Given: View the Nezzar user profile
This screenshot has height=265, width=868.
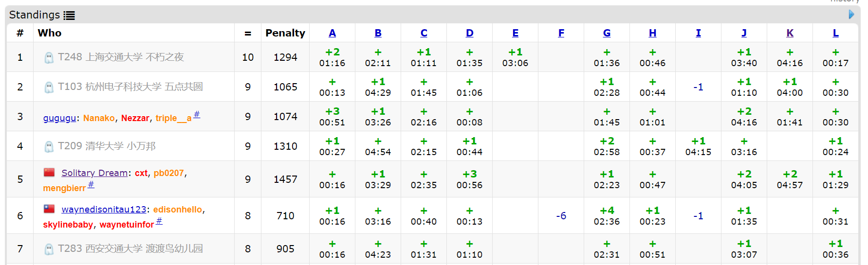Looking at the screenshot, I should 135,118.
